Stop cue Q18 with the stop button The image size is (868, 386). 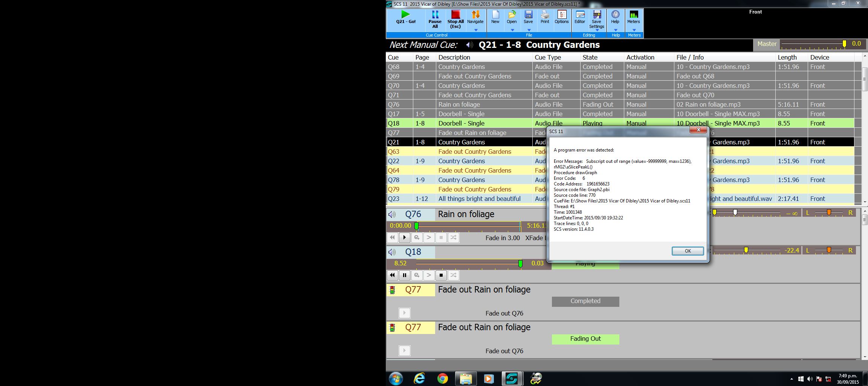(x=441, y=275)
